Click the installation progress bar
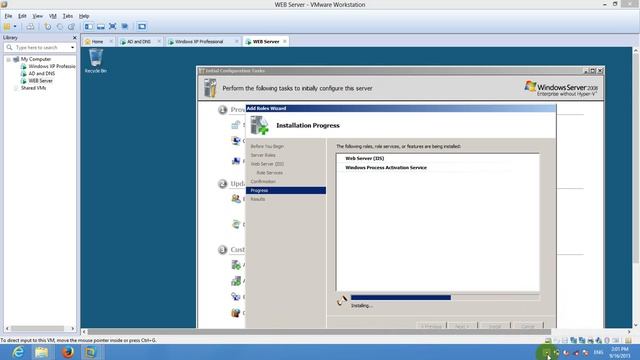 [x=445, y=298]
